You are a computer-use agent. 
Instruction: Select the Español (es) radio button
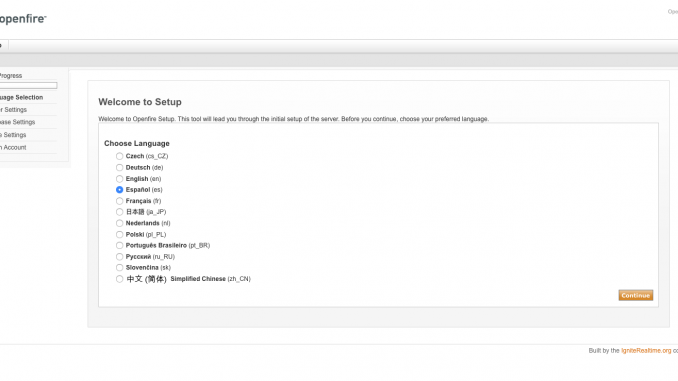pos(119,190)
